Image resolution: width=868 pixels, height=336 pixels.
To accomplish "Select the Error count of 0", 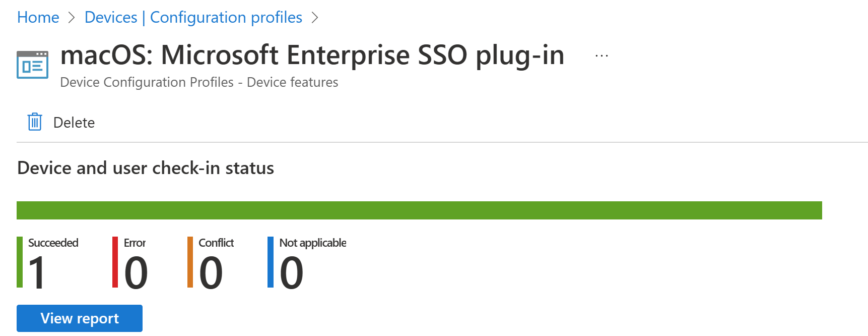I will coord(136,272).
